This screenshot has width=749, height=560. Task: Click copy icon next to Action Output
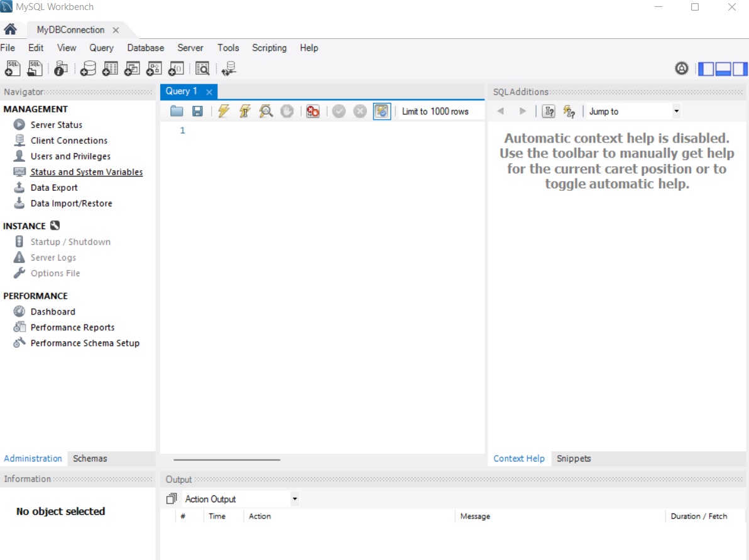pyautogui.click(x=172, y=498)
